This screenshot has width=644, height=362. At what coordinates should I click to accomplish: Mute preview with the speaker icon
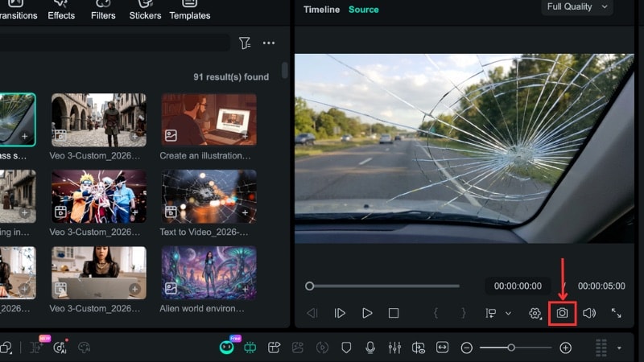[x=589, y=313]
